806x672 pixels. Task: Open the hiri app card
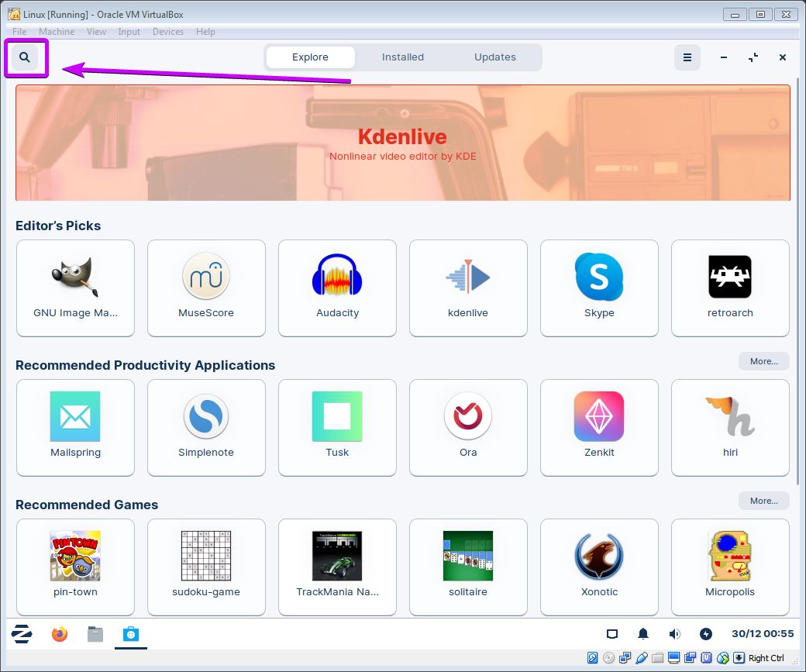(x=730, y=428)
